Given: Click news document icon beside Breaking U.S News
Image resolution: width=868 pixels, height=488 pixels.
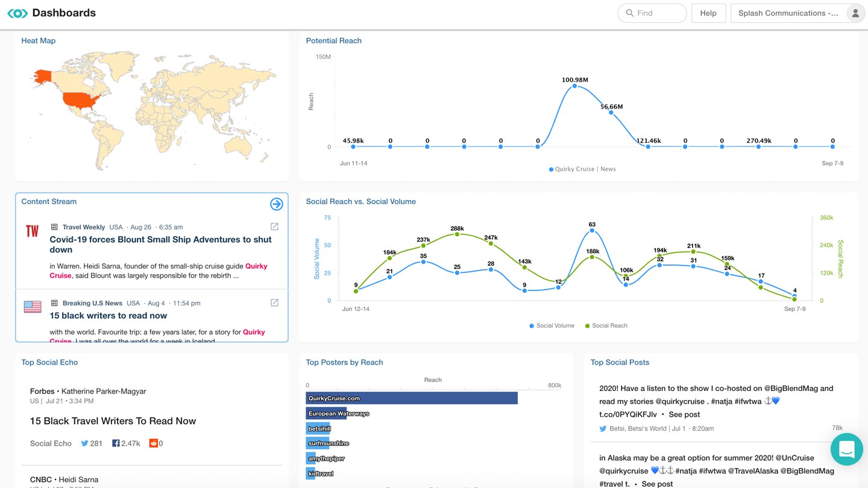Looking at the screenshot, I should click(x=54, y=303).
